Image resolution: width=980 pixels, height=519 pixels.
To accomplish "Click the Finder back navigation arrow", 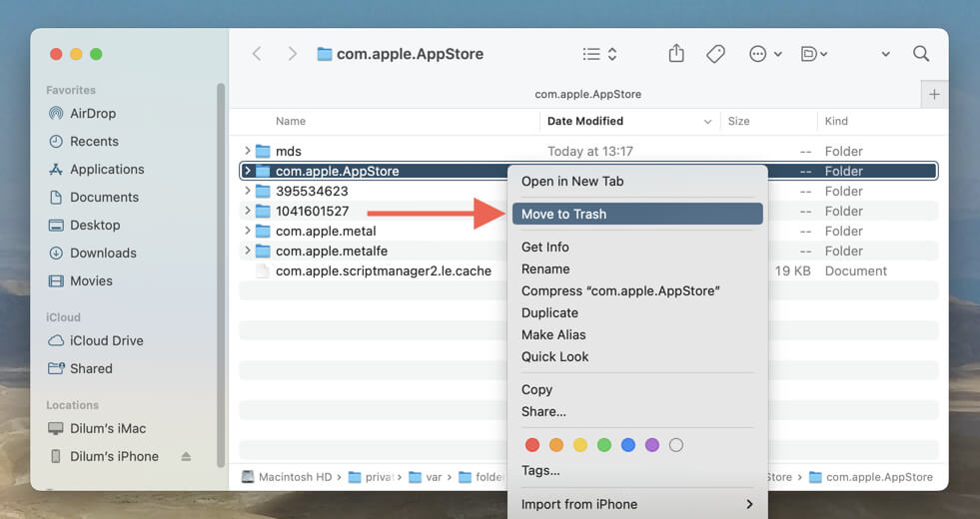I will [257, 54].
